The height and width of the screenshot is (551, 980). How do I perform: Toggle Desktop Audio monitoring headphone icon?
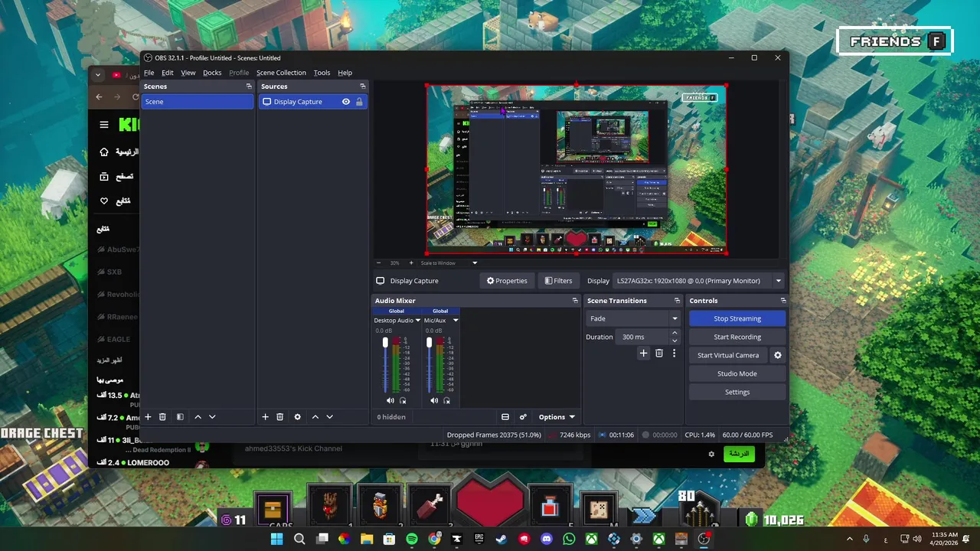click(403, 400)
